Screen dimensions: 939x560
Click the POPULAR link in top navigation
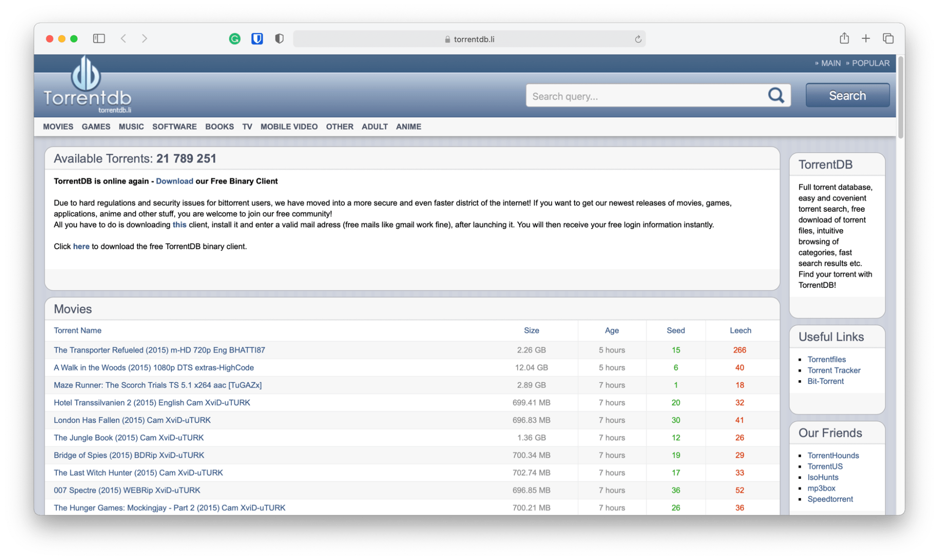tap(871, 63)
